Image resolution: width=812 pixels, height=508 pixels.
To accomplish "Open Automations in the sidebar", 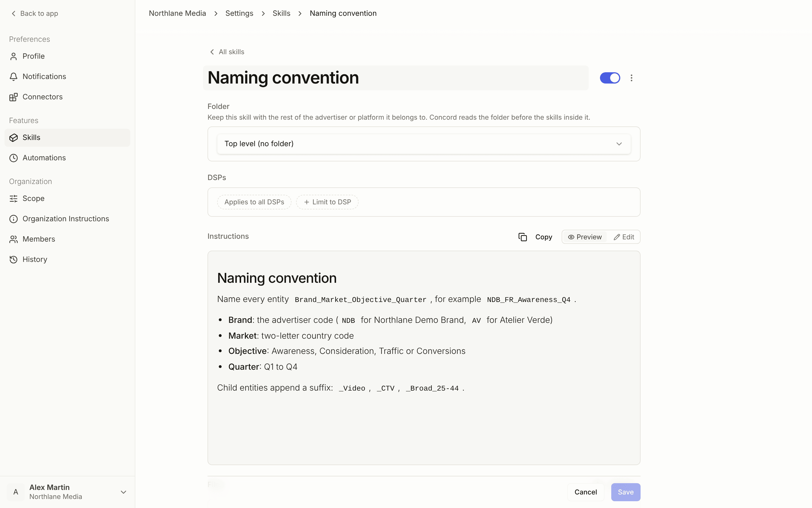I will click(67, 158).
